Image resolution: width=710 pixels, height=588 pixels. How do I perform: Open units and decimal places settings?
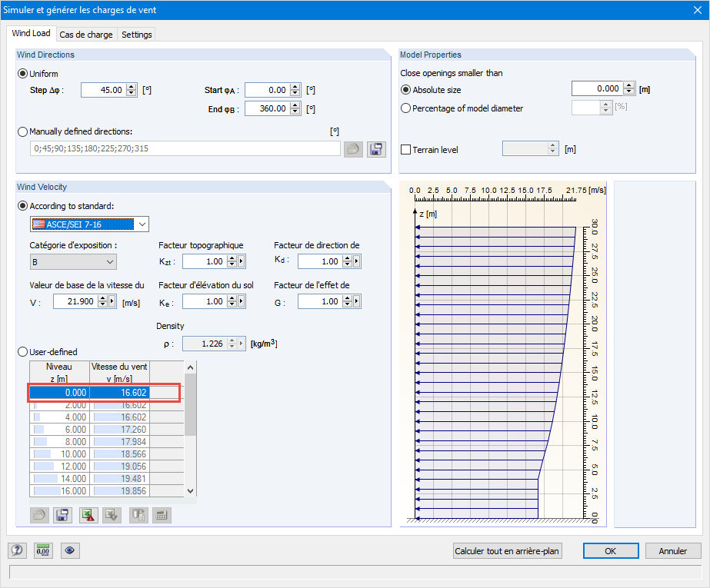click(43, 550)
